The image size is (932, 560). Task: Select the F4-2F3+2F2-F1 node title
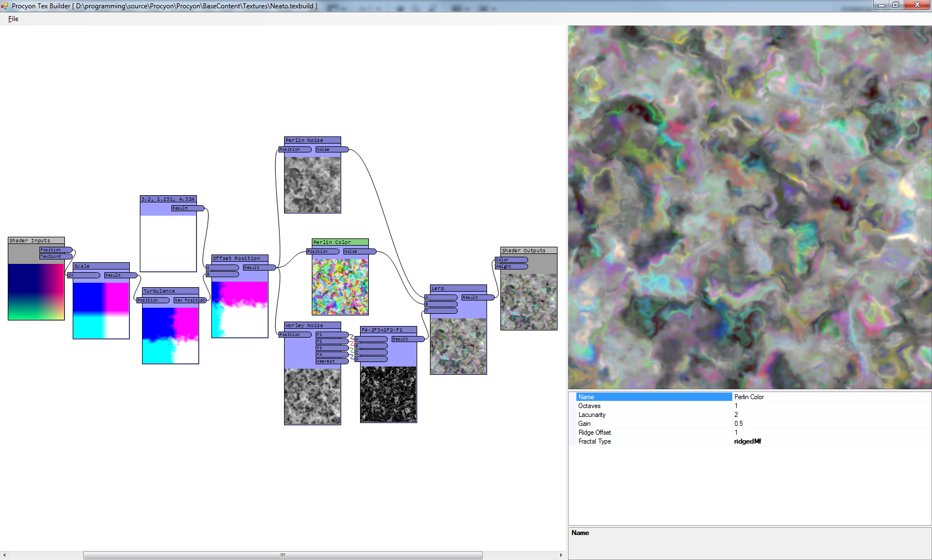(x=388, y=330)
